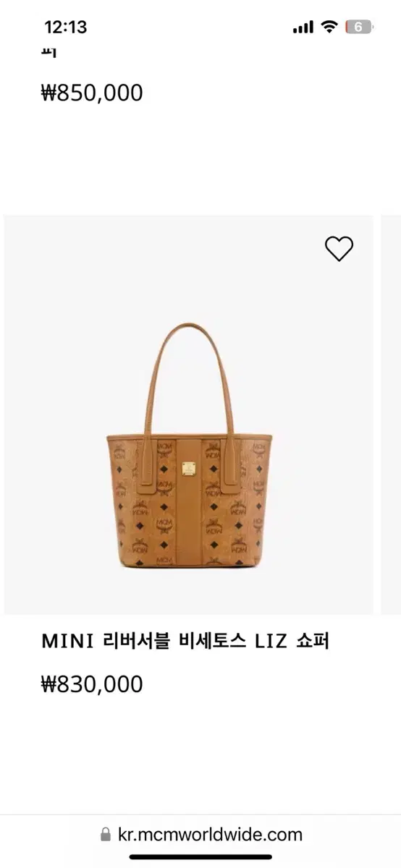
Task: Tap the bottom leather trim of the bag
Action: tap(190, 565)
